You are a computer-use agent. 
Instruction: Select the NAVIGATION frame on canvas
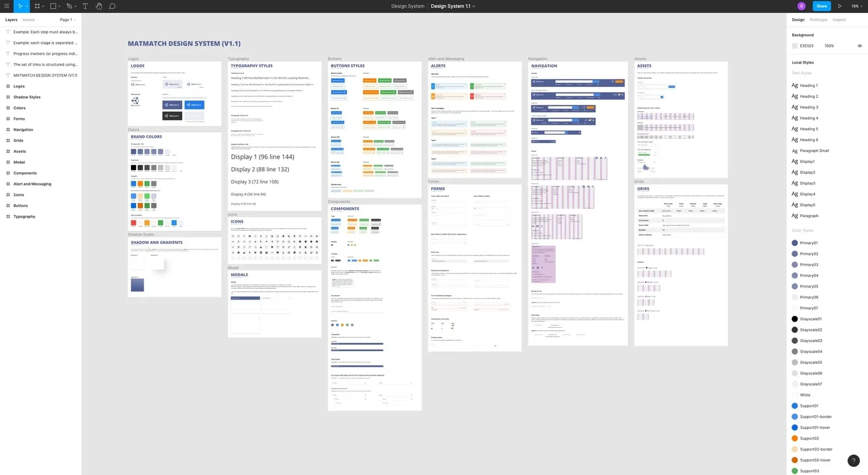(578, 204)
